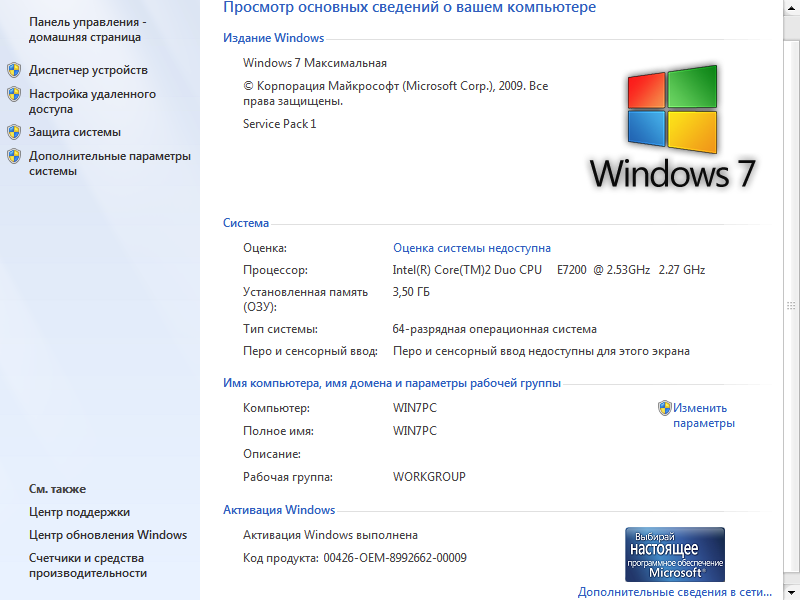Viewport: 800px width, 600px height.
Task: Click the shield icon beside Настройка удаленного доступа
Action: [14, 94]
